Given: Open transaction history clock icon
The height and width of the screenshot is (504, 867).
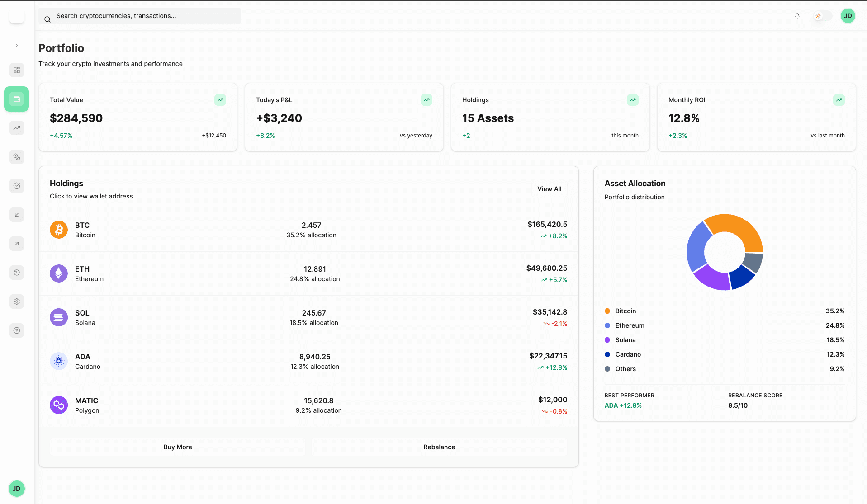Looking at the screenshot, I should 16,273.
